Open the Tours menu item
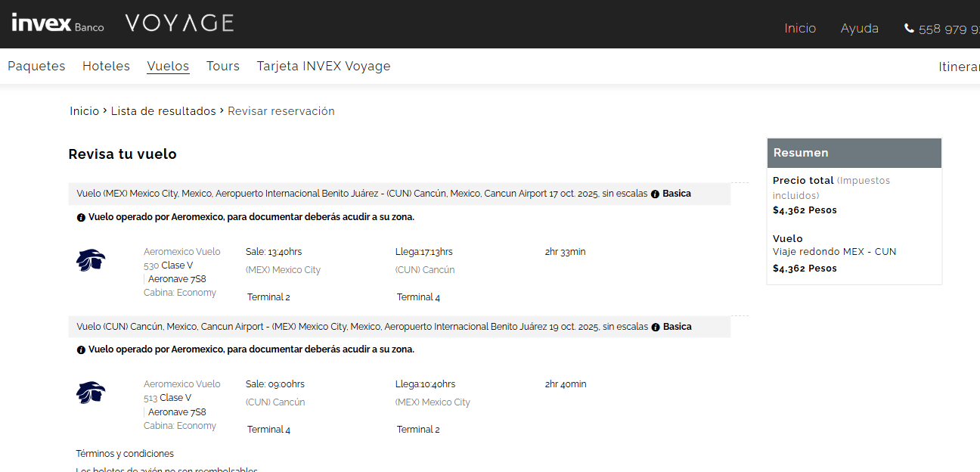The image size is (980, 472). [x=223, y=67]
